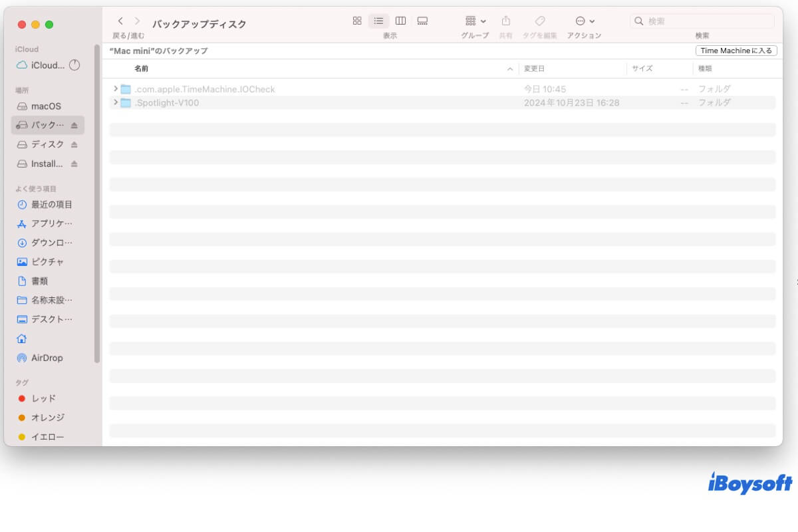Screen dimensions: 798x532
Task: Click the back navigation arrow
Action: pyautogui.click(x=119, y=21)
